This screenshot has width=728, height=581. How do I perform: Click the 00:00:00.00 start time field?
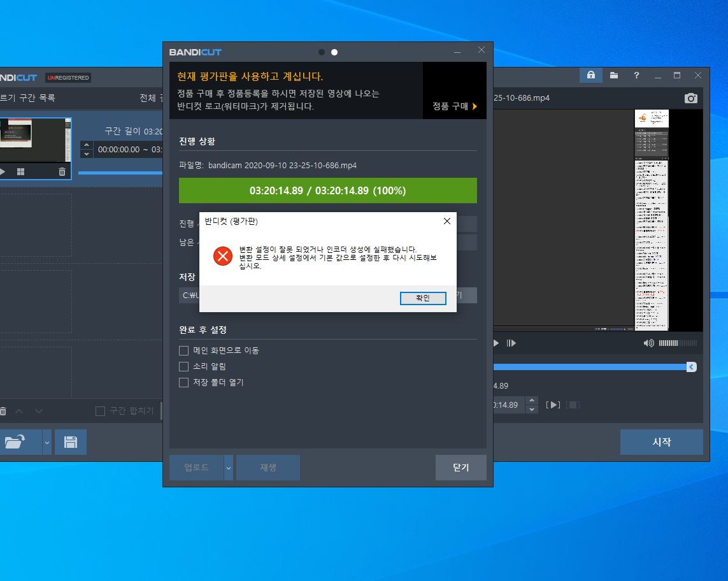coord(118,150)
